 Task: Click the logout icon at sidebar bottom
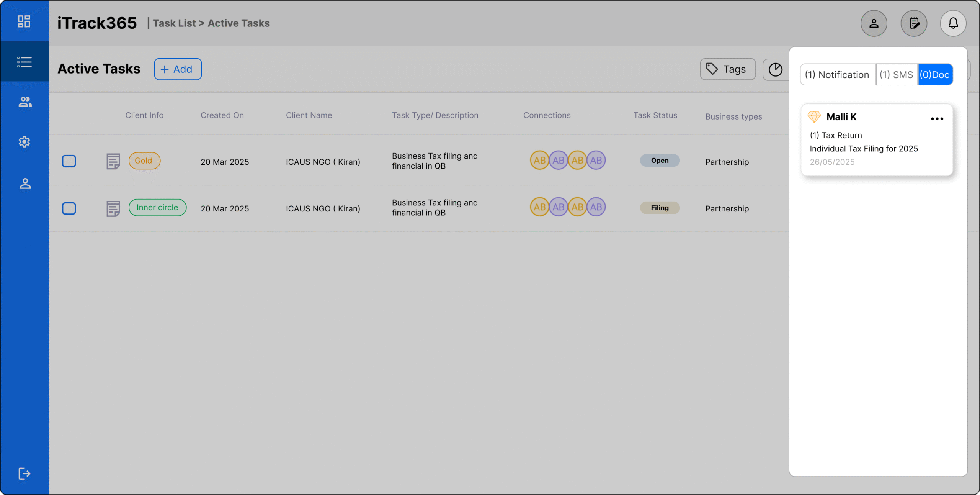tap(24, 474)
